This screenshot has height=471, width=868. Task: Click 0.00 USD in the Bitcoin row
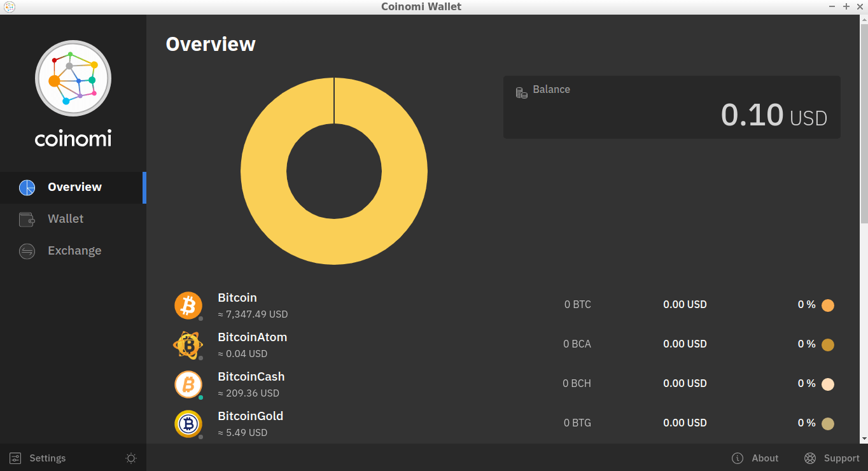685,305
